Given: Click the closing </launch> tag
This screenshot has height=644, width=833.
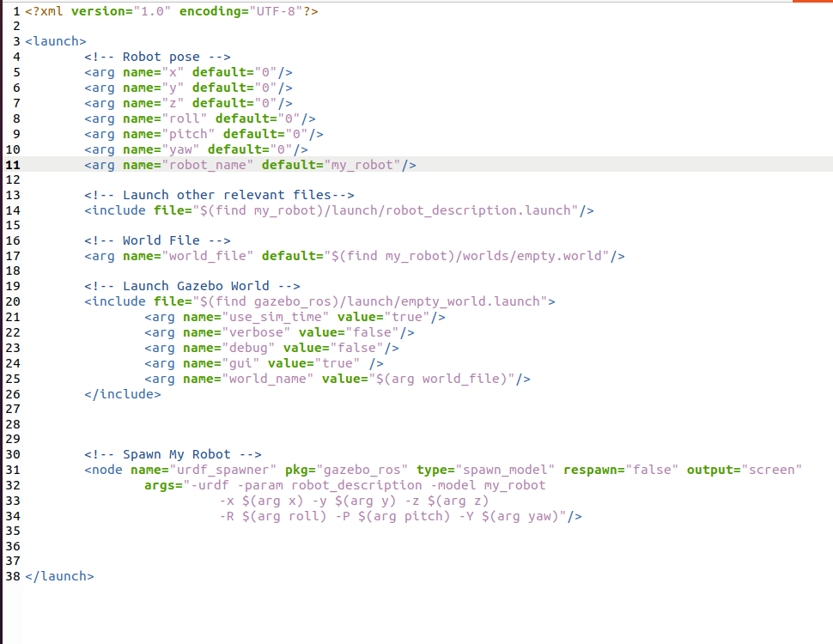Looking at the screenshot, I should 59,576.
